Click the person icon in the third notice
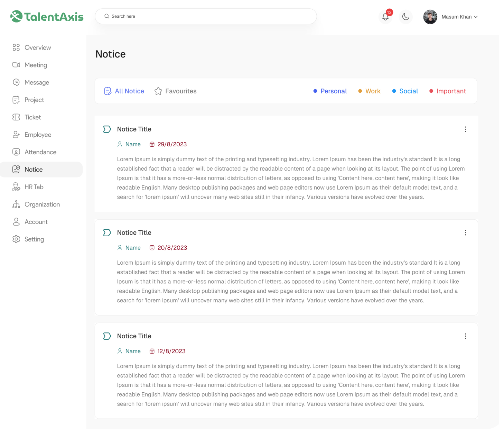Viewport: 504px width, 429px height. [x=120, y=351]
